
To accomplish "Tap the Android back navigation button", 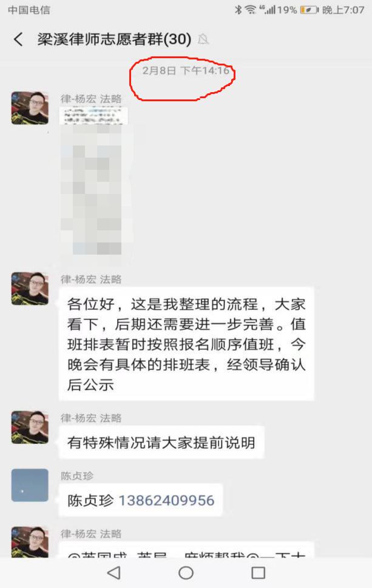I will click(x=113, y=573).
